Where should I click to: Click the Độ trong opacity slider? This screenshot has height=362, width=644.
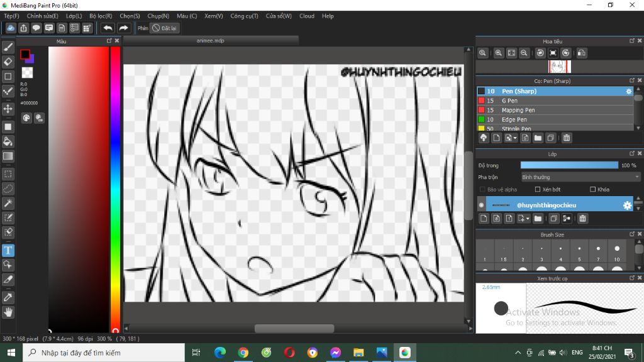coord(569,165)
